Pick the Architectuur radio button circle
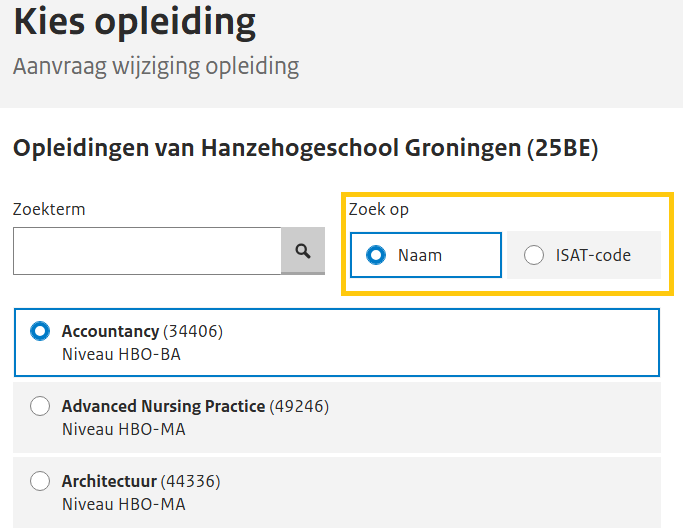The height and width of the screenshot is (528, 683). (x=40, y=482)
